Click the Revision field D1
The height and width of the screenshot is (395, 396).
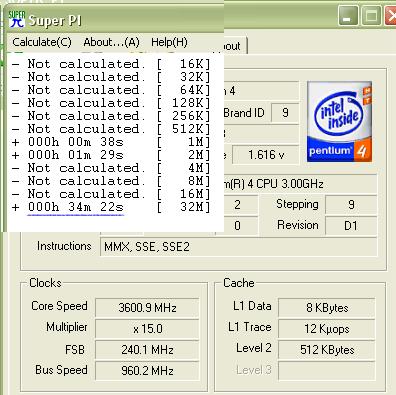click(x=351, y=226)
